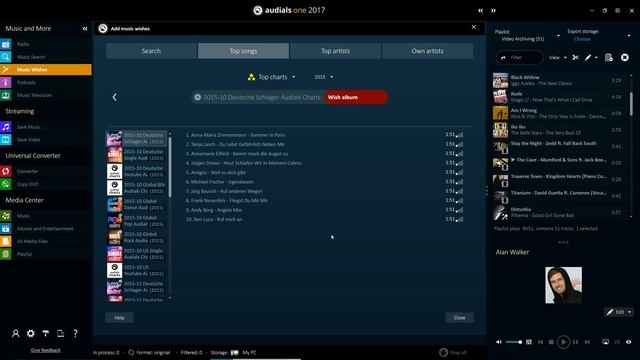Select 2015-10 Global Pop chart

tap(136, 221)
